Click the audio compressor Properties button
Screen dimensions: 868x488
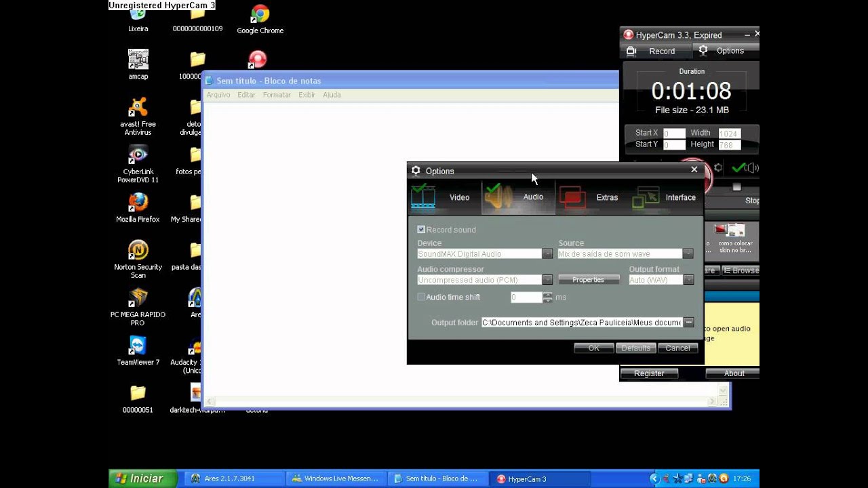coord(589,280)
